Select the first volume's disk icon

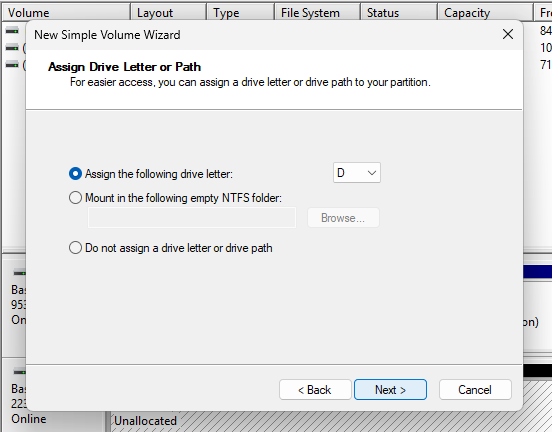[12, 31]
